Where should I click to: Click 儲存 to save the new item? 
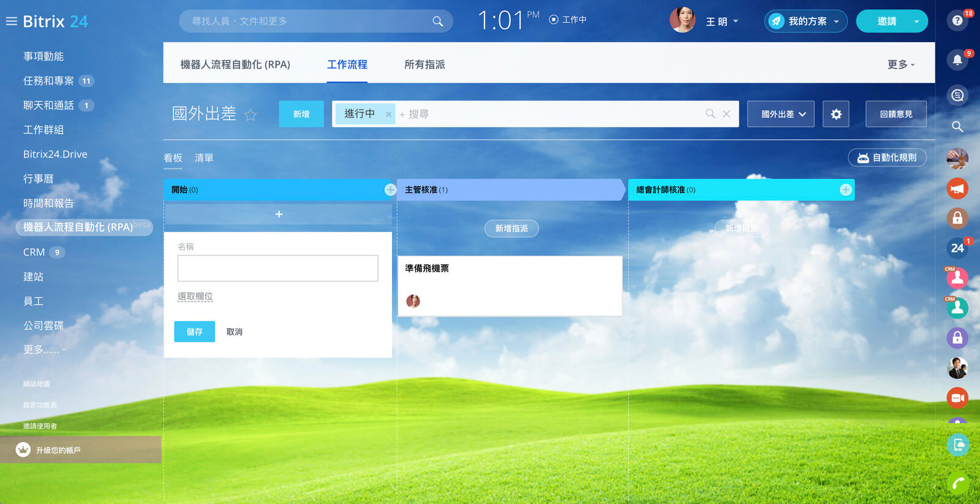click(x=195, y=331)
